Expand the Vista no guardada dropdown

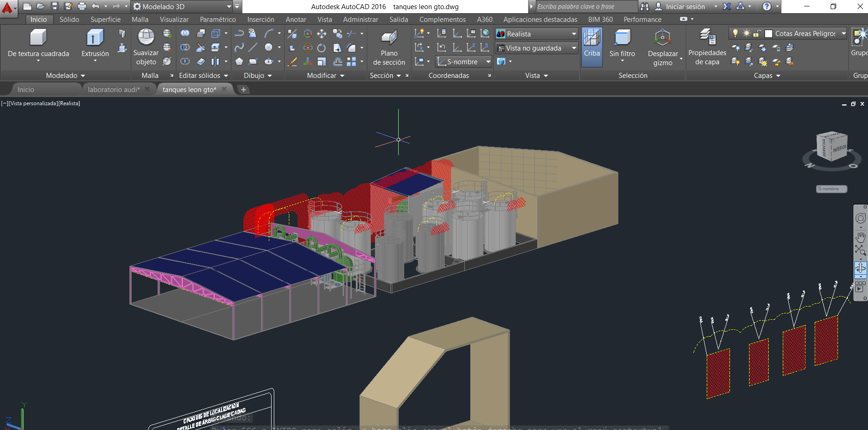click(x=574, y=48)
